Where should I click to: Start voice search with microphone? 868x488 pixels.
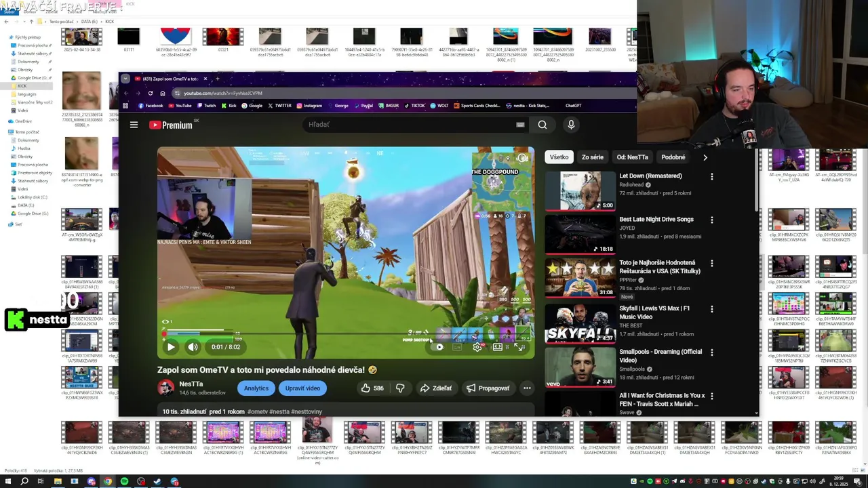tap(571, 125)
